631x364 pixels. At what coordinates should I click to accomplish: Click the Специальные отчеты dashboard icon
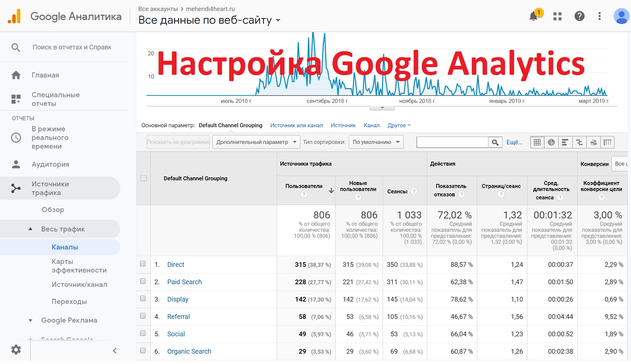pos(16,99)
